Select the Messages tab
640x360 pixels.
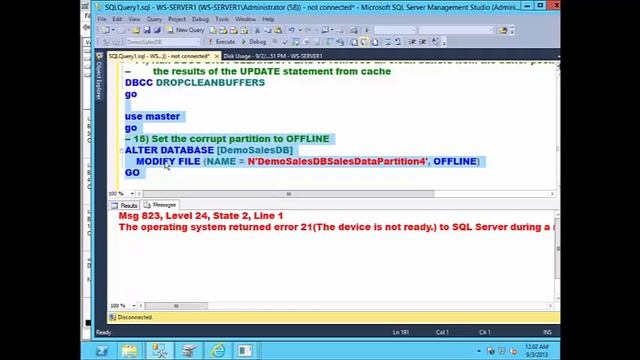160,205
